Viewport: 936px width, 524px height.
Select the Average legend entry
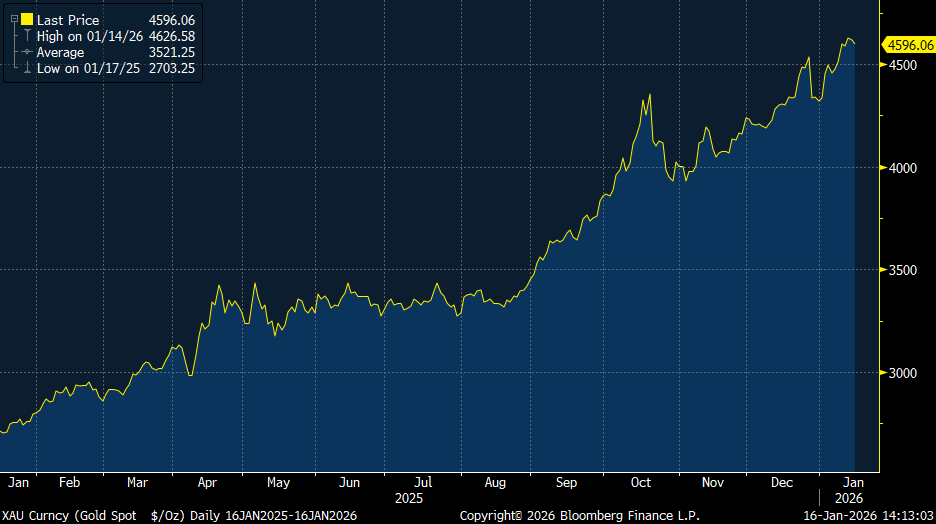click(60, 52)
